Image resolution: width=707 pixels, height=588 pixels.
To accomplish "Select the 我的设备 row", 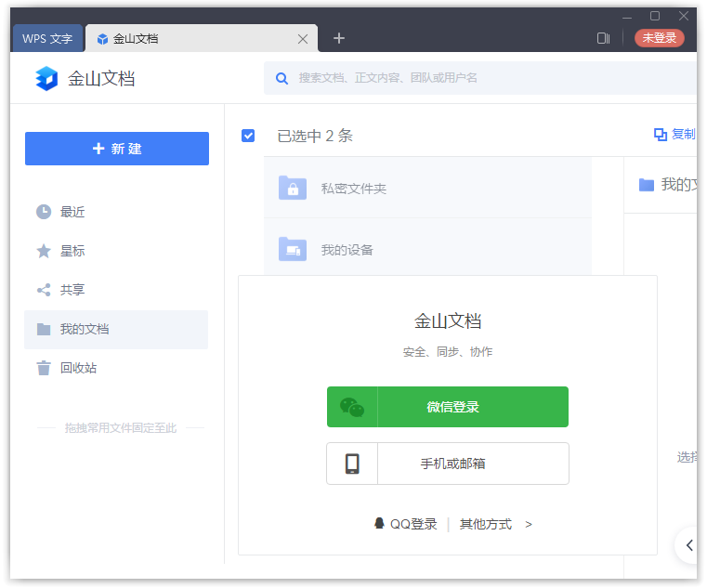I will [x=427, y=247].
